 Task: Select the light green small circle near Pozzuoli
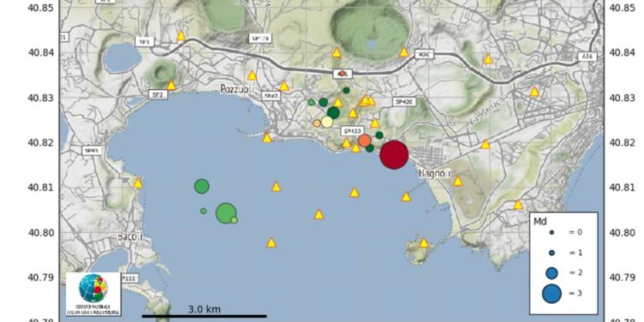312,102
